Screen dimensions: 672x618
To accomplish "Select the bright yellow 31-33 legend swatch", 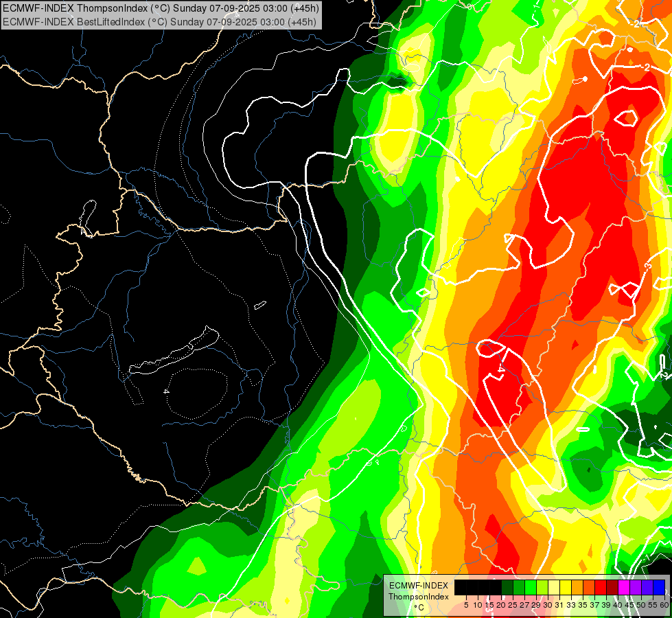I will pos(566,587).
